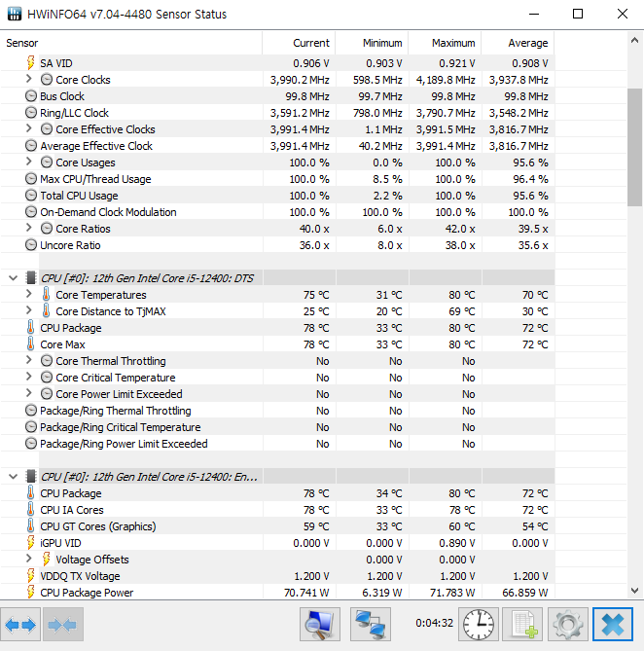Viewport: 644px width, 651px height.
Task: Click the expand columns left-right arrows button
Action: point(20,625)
